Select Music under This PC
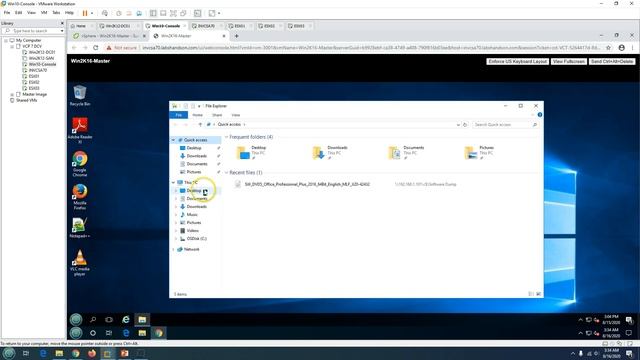Viewport: 640px width, 360px height. click(x=192, y=215)
